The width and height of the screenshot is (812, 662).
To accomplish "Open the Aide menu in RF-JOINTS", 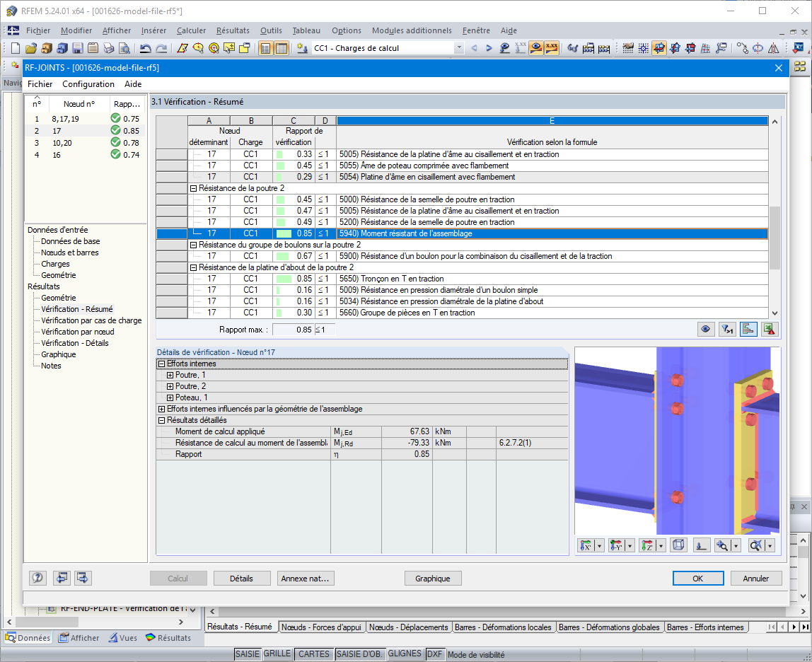I will click(x=133, y=84).
